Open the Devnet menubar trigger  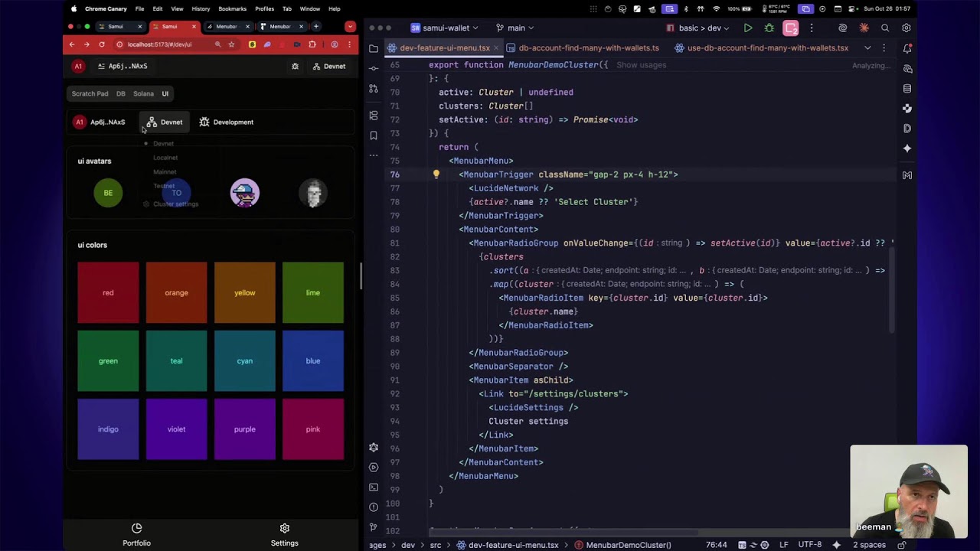coord(165,122)
